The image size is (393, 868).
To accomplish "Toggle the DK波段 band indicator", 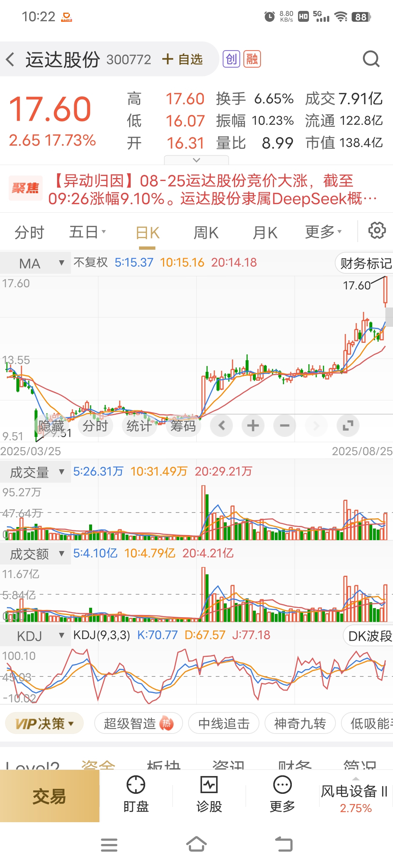I will [x=368, y=636].
